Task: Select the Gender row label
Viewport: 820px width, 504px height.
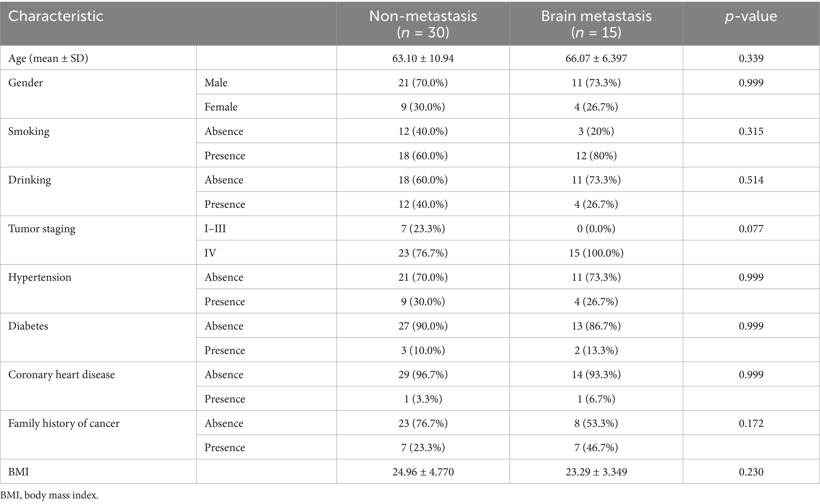Action: click(x=25, y=82)
